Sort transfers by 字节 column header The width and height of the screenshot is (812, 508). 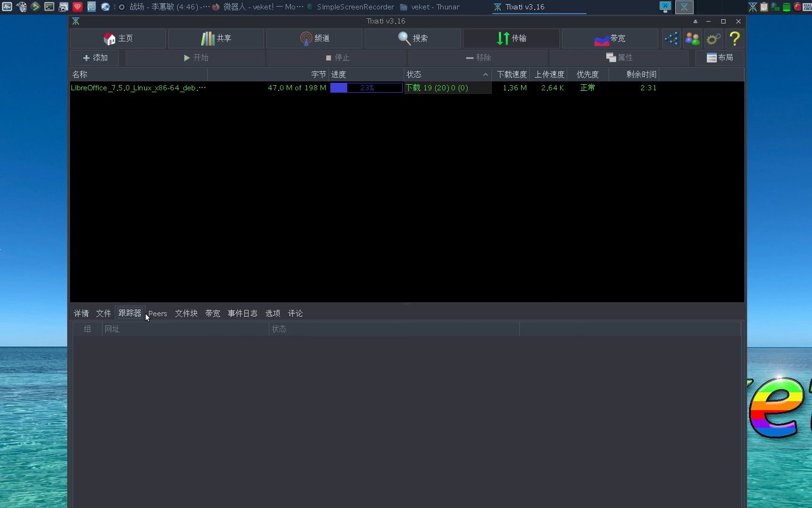(x=268, y=74)
